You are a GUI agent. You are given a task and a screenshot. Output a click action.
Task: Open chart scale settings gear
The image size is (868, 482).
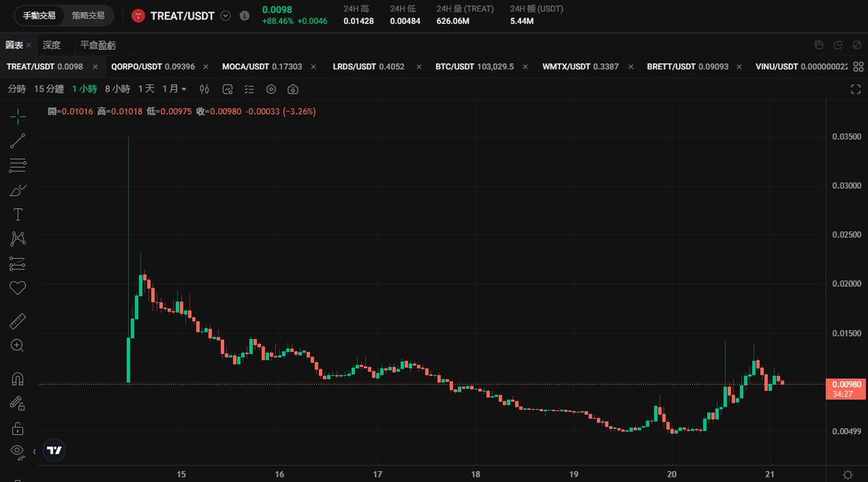(848, 474)
